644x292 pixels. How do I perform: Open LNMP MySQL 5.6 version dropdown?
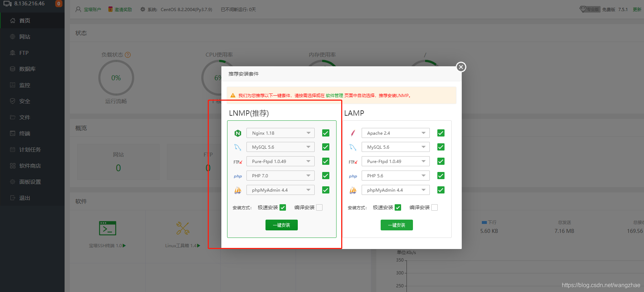(x=281, y=147)
